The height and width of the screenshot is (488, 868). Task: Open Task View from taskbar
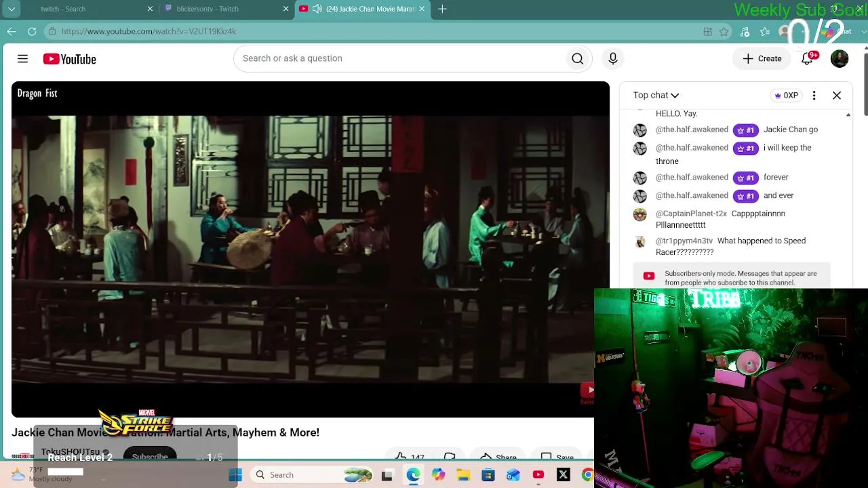(387, 475)
